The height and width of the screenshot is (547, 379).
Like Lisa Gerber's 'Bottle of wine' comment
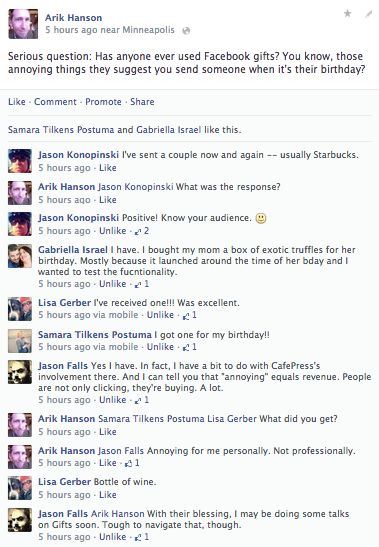107,495
